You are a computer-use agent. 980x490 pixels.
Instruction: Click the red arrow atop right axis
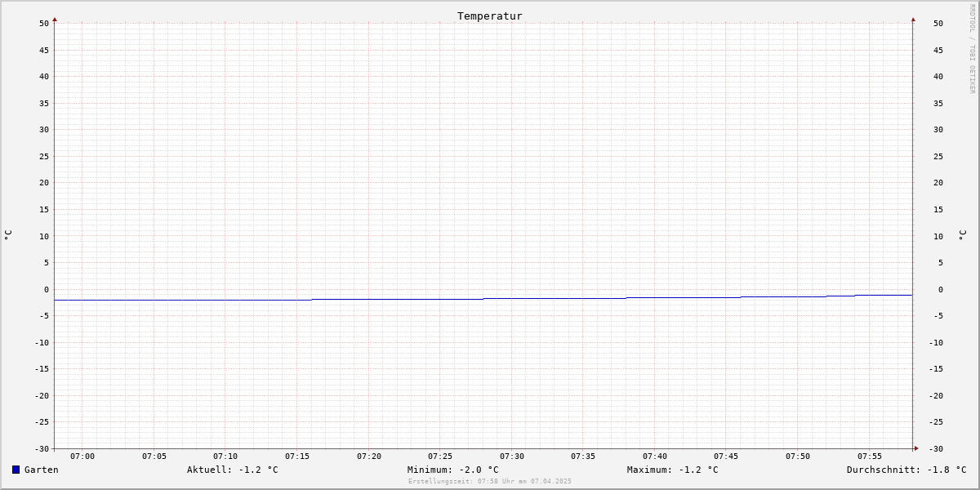click(x=913, y=19)
